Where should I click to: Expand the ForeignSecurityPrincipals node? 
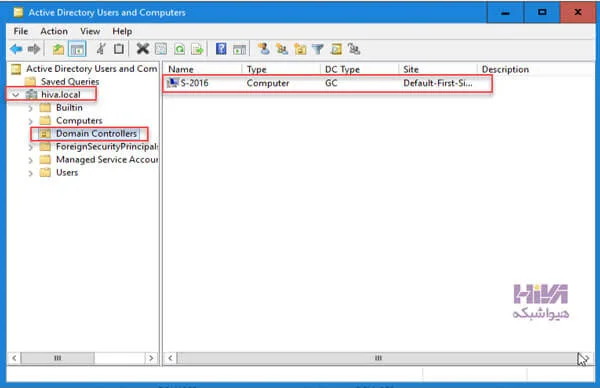click(30, 147)
